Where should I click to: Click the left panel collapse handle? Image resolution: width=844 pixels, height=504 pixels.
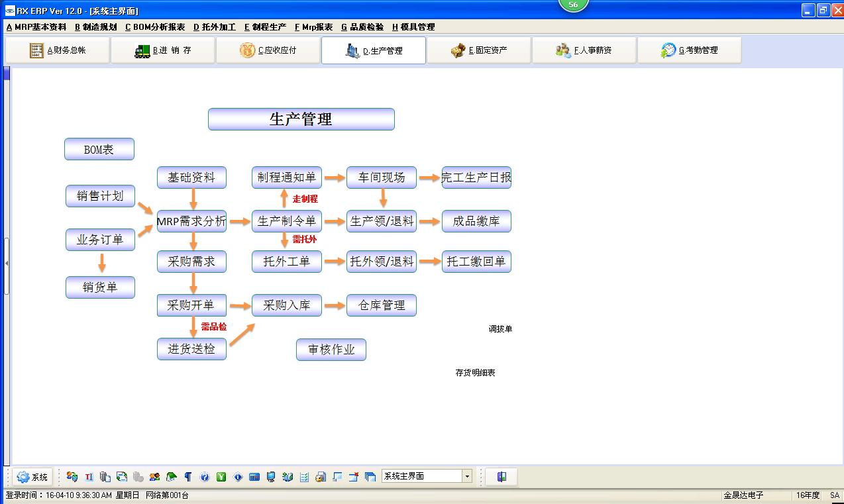[7, 264]
